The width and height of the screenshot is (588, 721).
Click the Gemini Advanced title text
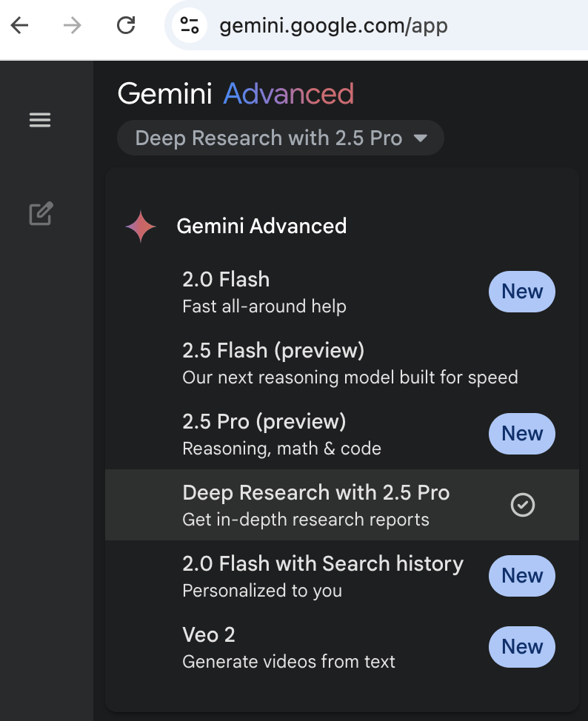(x=235, y=94)
